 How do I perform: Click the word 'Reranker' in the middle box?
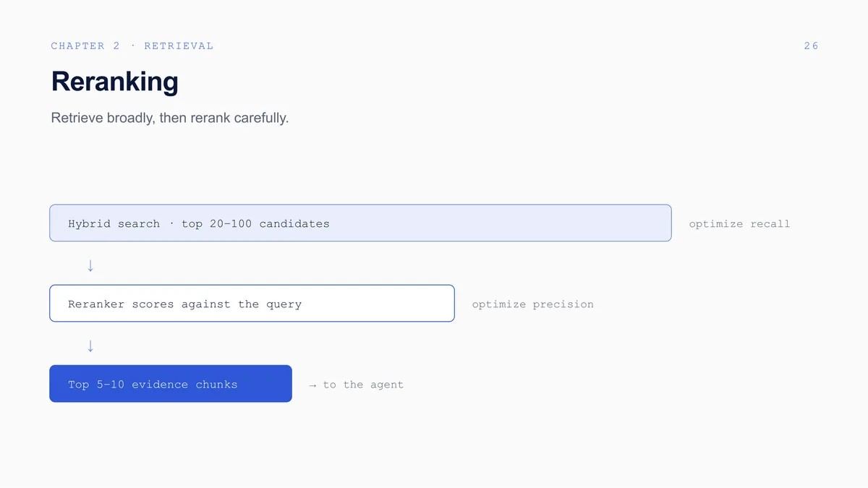click(x=96, y=304)
